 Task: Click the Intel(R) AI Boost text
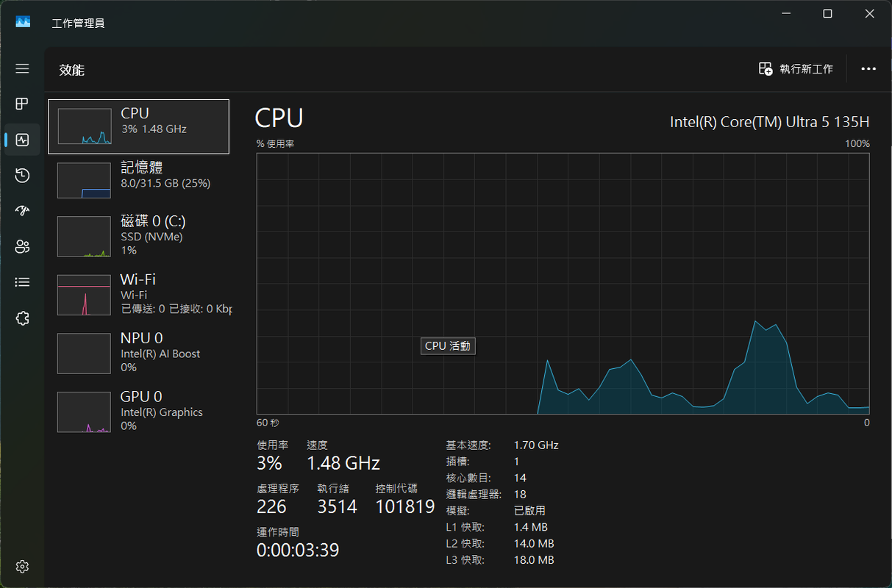click(160, 354)
